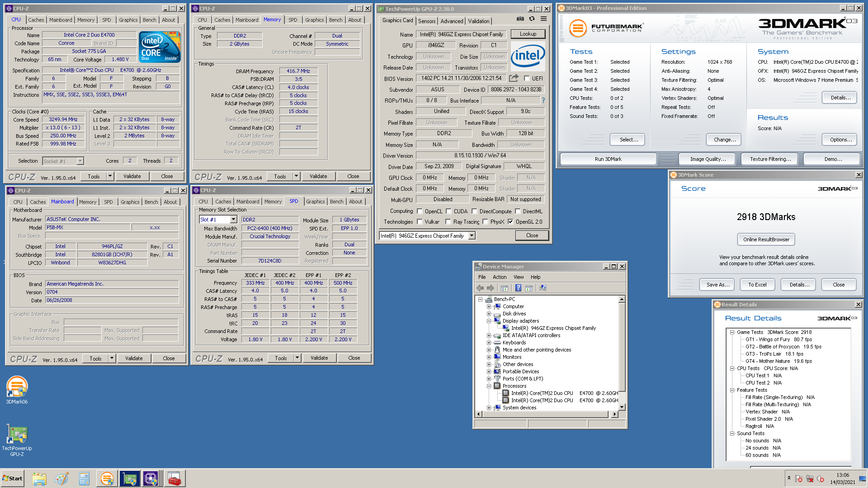Click the action pane toggle icon in Device Manager
868x488 pixels.
pos(529,288)
